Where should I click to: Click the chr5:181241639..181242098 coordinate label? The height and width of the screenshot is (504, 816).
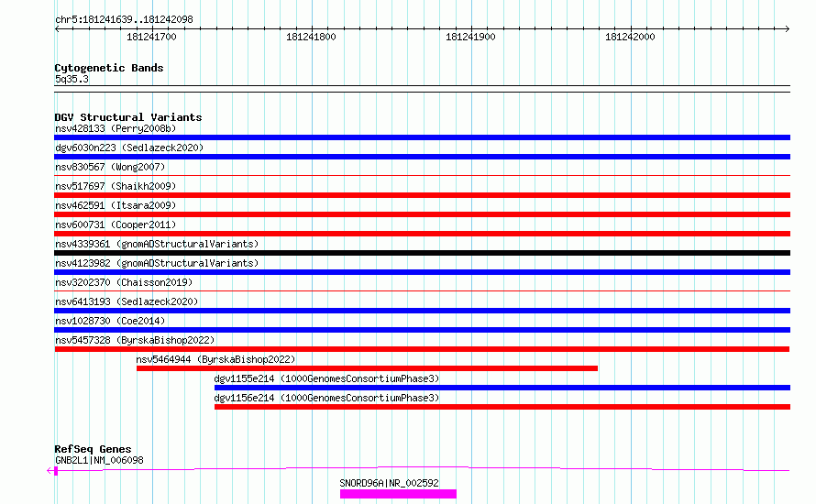click(124, 19)
